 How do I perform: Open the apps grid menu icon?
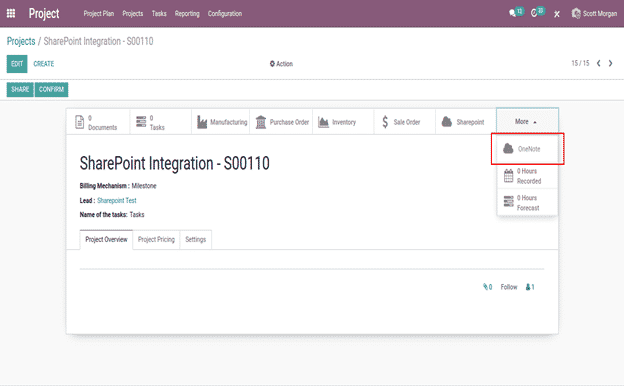coord(11,14)
